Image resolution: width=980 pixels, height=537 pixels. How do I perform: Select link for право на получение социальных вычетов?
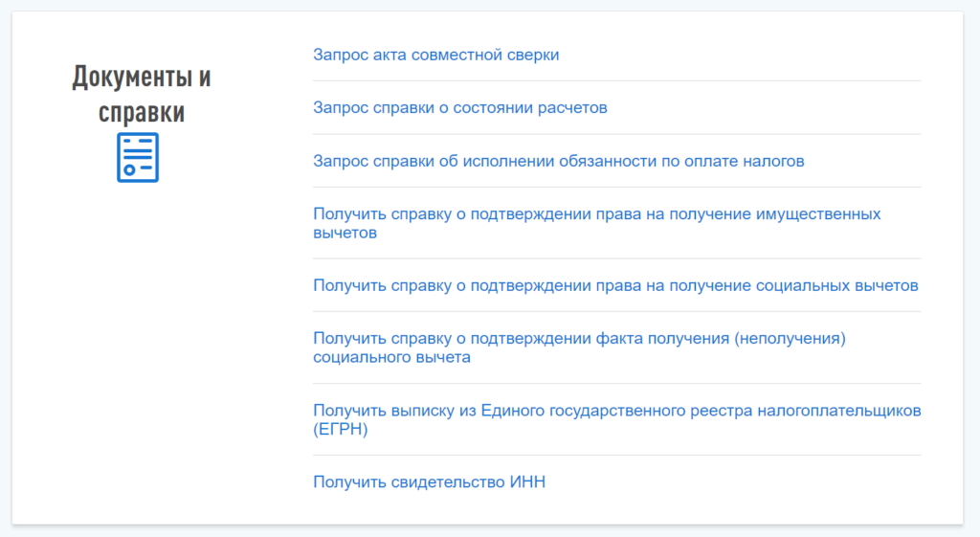pos(615,285)
